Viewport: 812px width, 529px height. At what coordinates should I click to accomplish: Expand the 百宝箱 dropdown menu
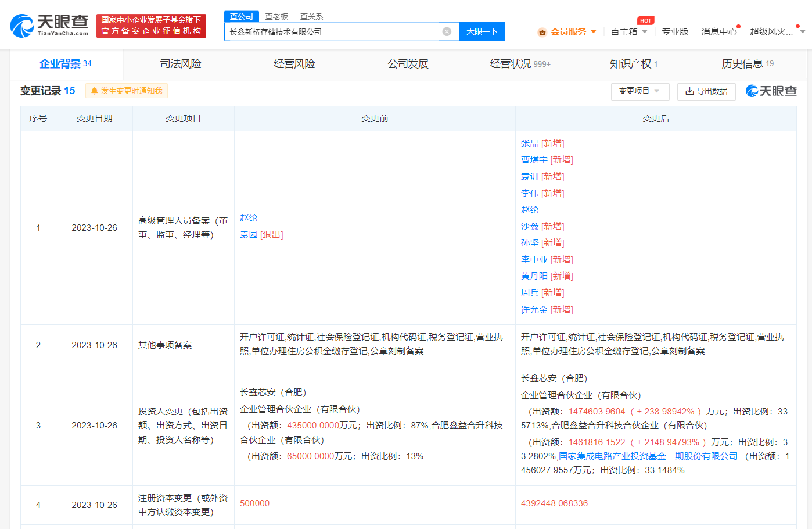click(x=645, y=32)
